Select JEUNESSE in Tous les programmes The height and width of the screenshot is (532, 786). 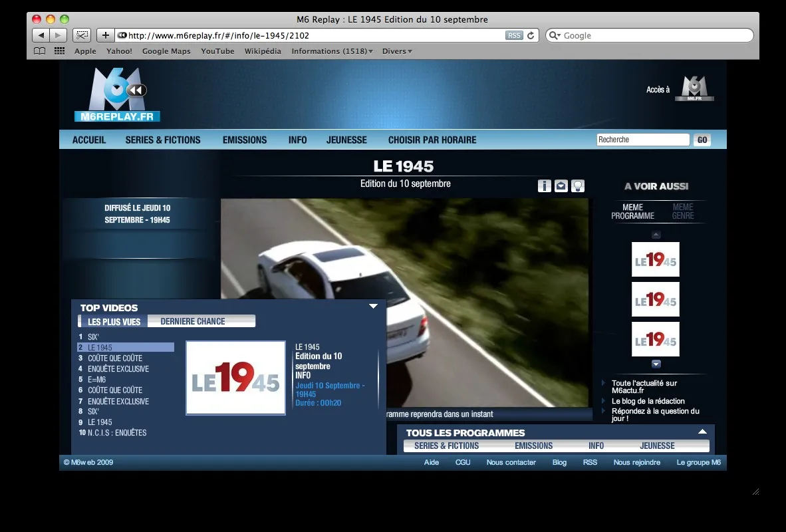657,446
